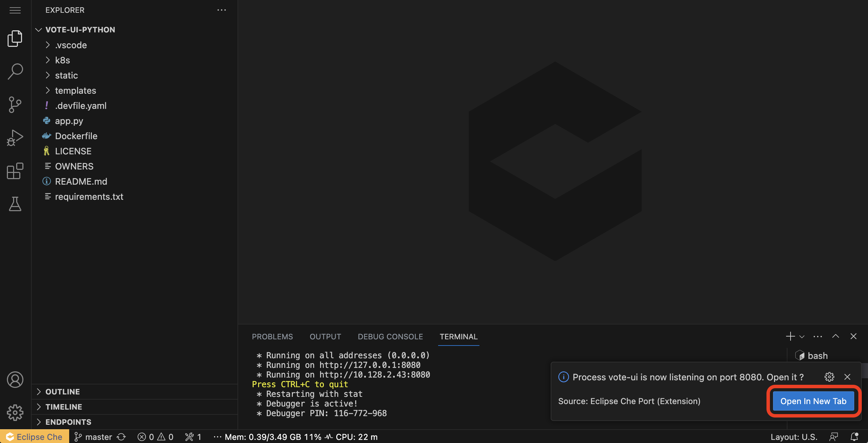Click the feedback icon in status bar
Screen dimensions: 868x443
point(834,437)
